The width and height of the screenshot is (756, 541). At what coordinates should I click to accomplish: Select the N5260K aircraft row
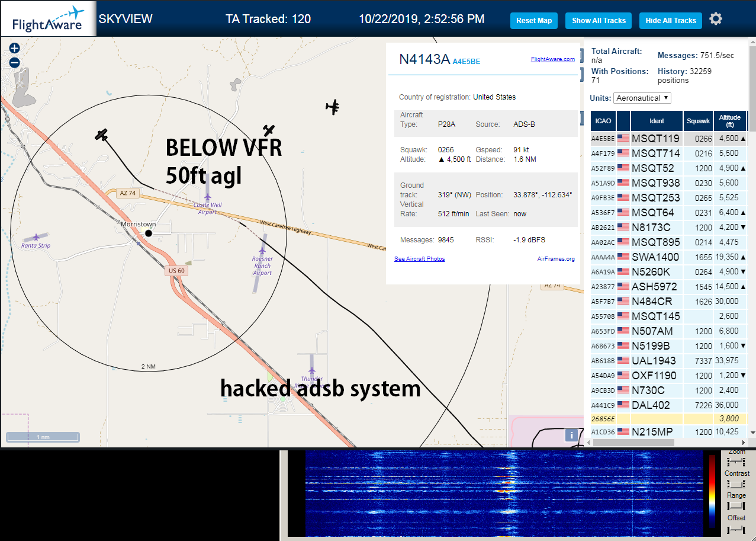click(669, 272)
